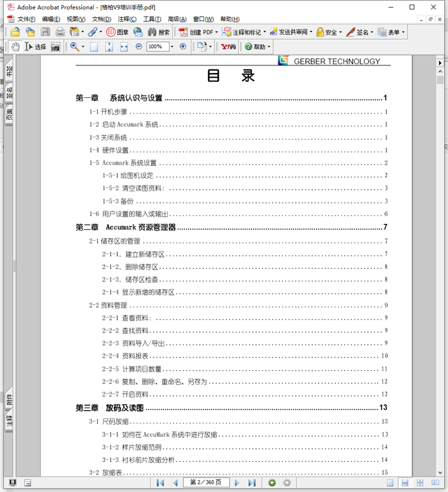Click the page number field 第 2/360 页
This screenshot has width=448, height=492.
(206, 482)
